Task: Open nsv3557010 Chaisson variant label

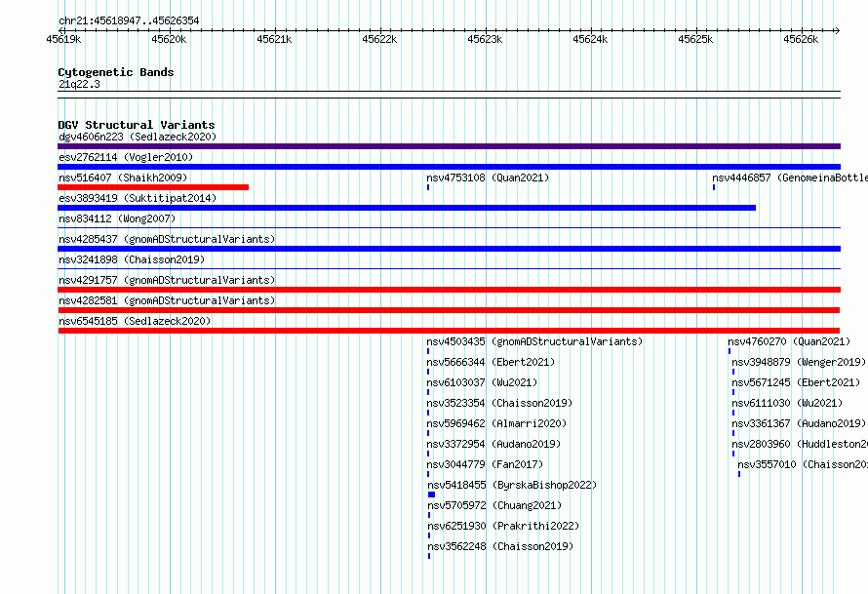Action: [x=803, y=464]
